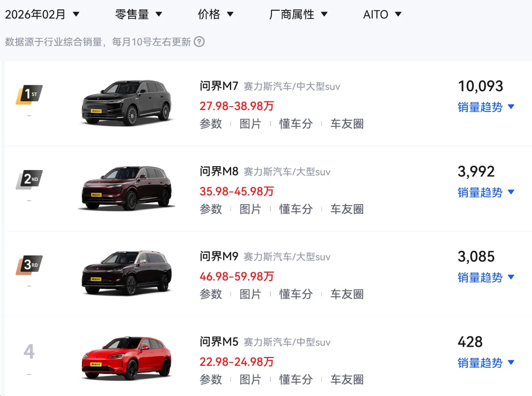Click the 3rd place rank badge
Image resolution: width=532 pixels, height=396 pixels.
coord(29,265)
